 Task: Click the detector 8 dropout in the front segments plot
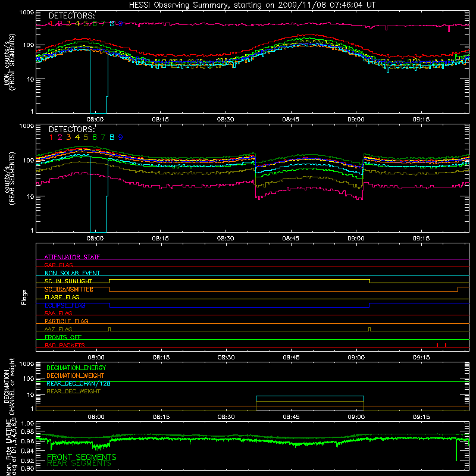pos(98,82)
